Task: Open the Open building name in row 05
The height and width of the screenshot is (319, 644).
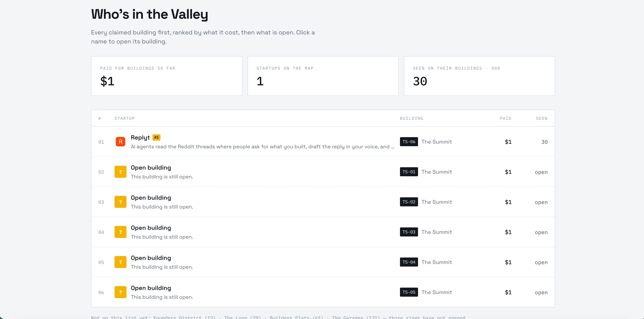Action: coord(151,258)
